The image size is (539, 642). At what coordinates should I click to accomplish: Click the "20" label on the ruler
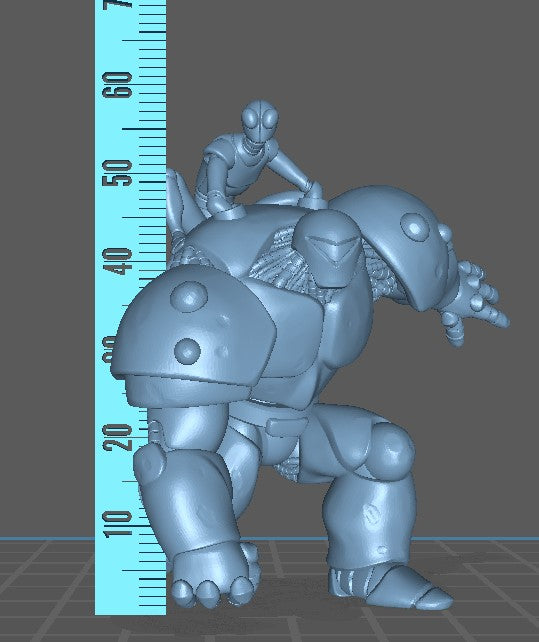coord(118,437)
